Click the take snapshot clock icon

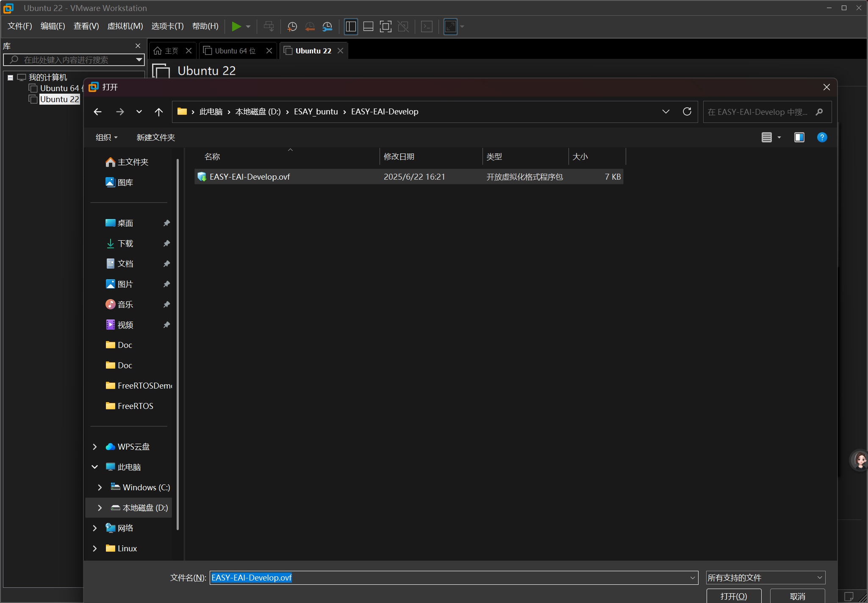click(x=292, y=27)
